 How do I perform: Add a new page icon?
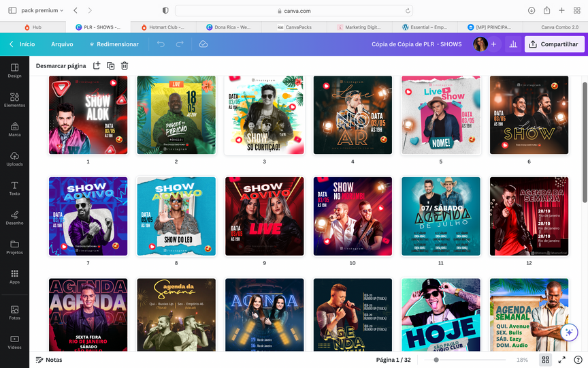96,65
